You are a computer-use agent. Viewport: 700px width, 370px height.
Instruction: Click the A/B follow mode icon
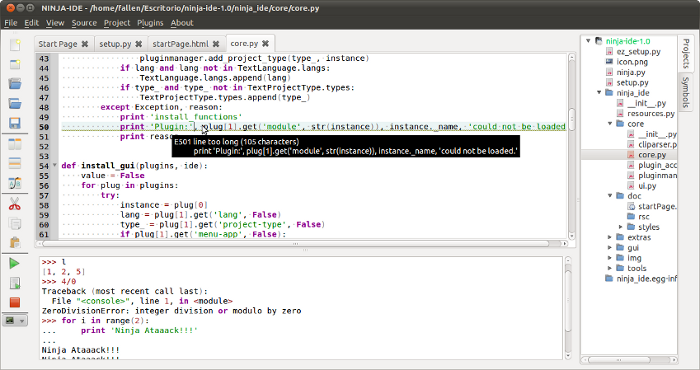pyautogui.click(x=15, y=183)
